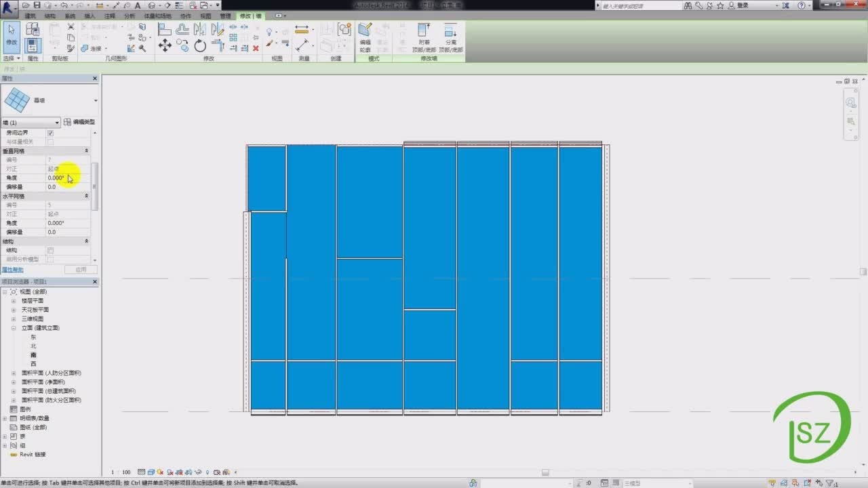The width and height of the screenshot is (868, 488).
Task: Click the navigation wheel icon in view
Action: (851, 102)
